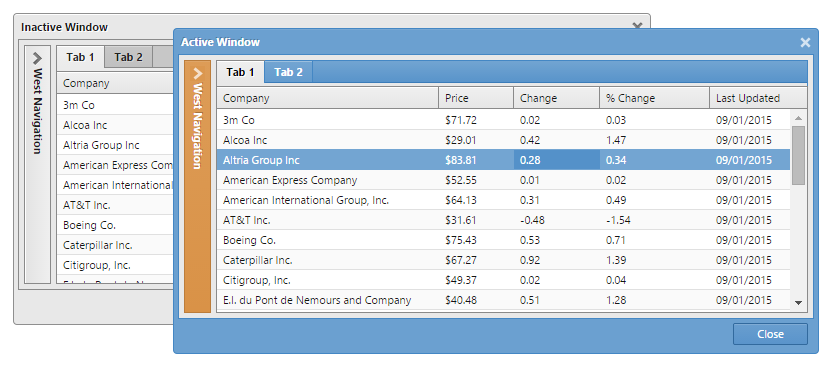Click the grid scrollbar down arrow

(x=798, y=303)
